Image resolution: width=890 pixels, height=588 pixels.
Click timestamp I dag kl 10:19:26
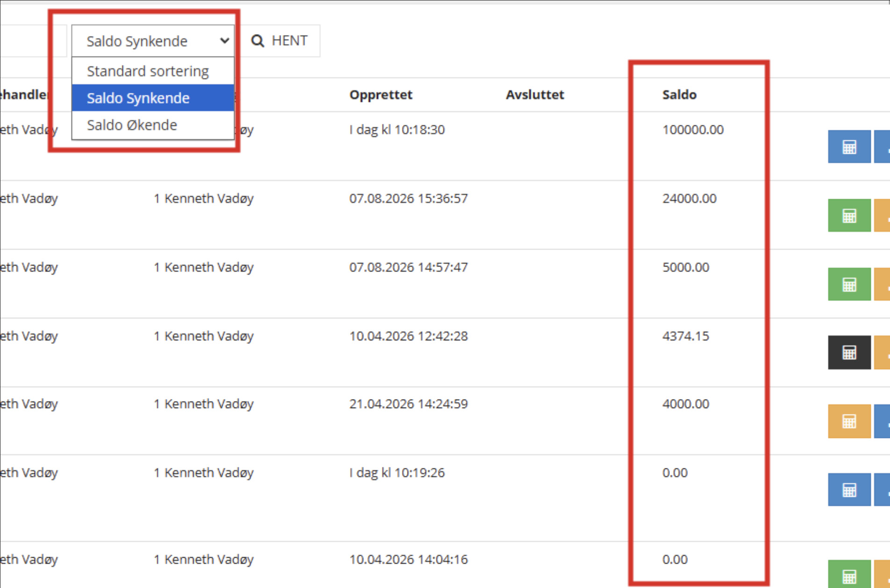(397, 473)
